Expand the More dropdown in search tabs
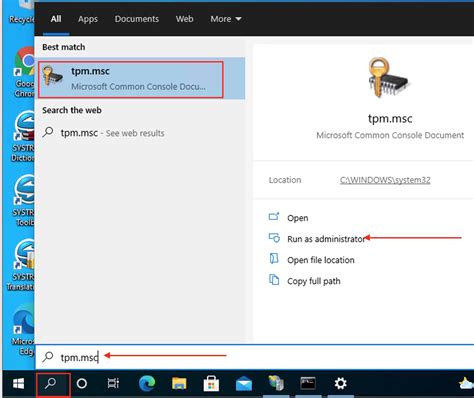The image size is (474, 398). (226, 19)
